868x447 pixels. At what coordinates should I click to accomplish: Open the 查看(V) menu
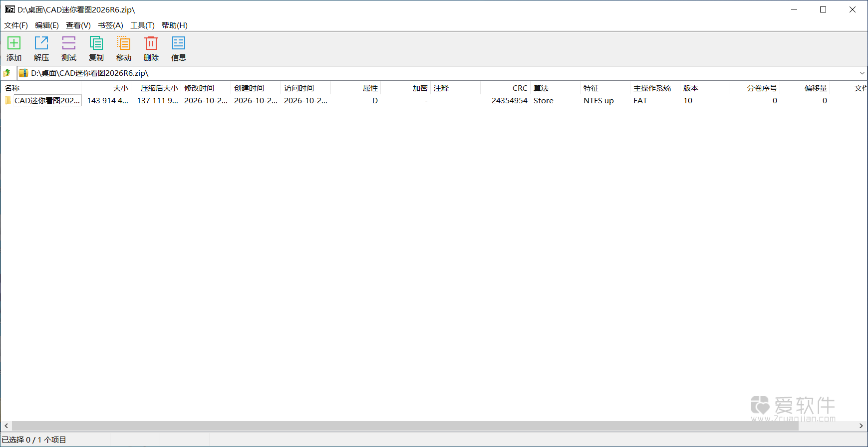pyautogui.click(x=78, y=25)
